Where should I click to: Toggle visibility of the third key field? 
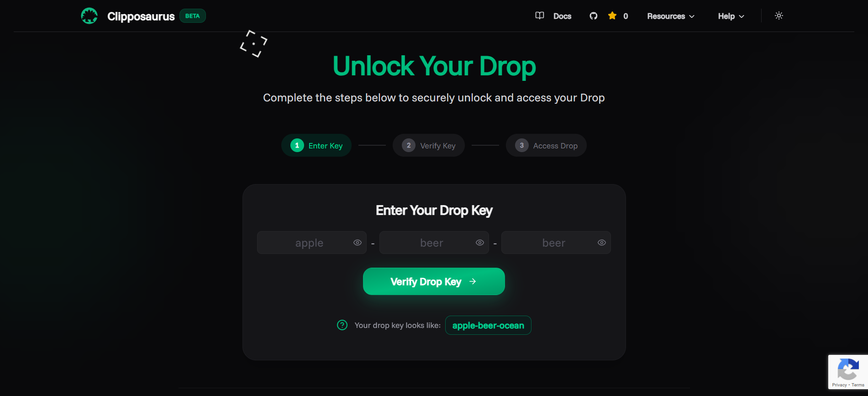point(602,243)
